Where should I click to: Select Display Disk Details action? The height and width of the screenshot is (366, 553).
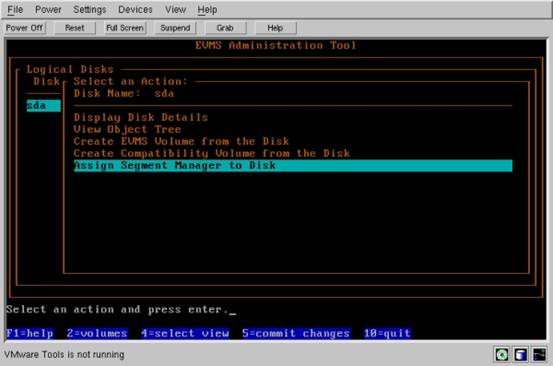(x=141, y=117)
